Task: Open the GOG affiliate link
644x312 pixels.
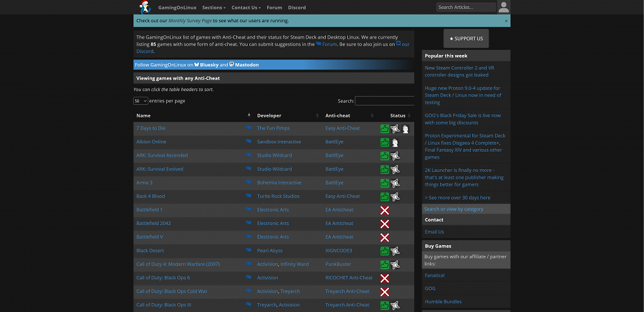Action: tap(430, 288)
